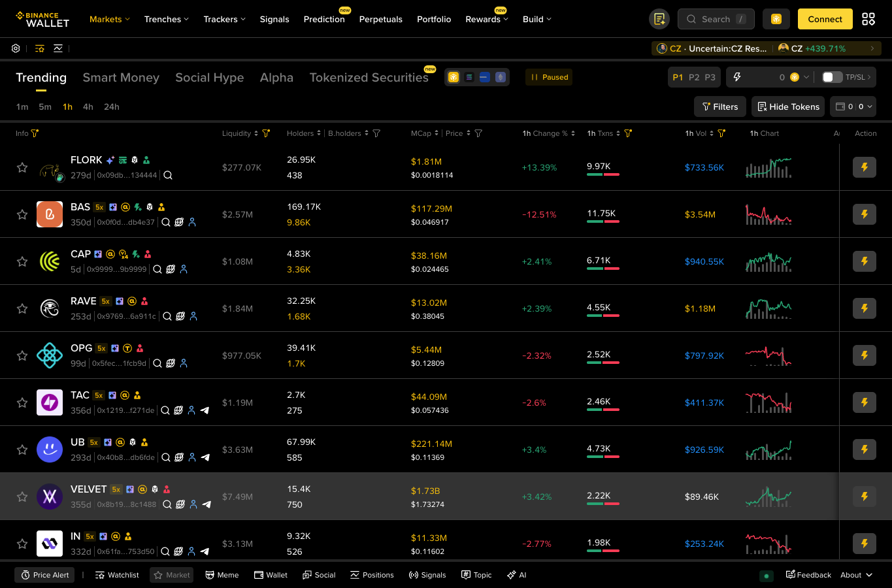
Task: Select the Ethereum chain filter icon
Action: click(501, 77)
